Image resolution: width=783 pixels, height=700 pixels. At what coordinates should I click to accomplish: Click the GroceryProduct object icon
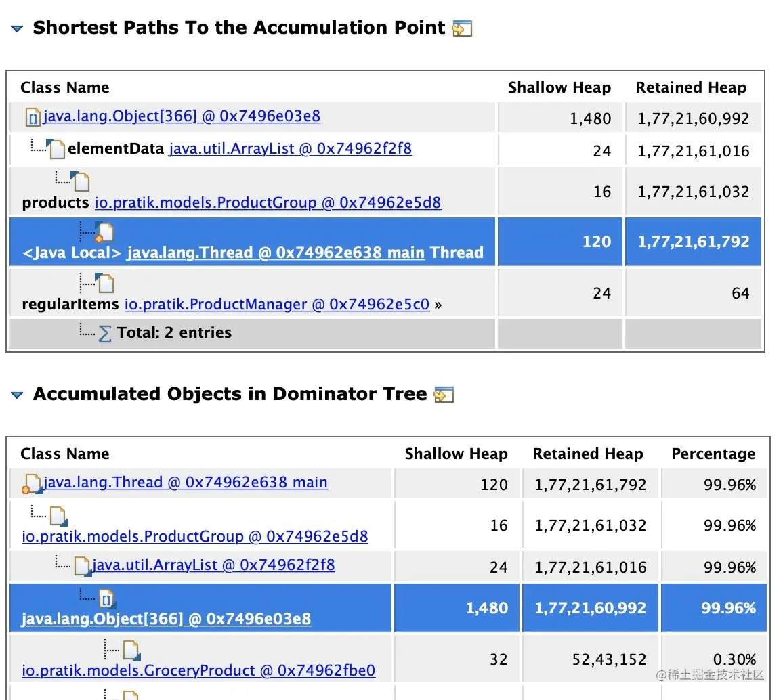pyautogui.click(x=131, y=652)
